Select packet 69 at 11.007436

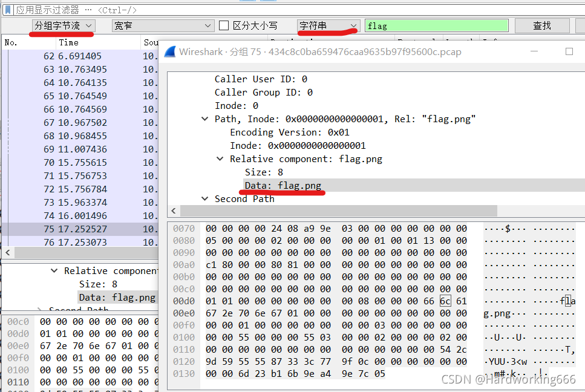click(x=80, y=149)
